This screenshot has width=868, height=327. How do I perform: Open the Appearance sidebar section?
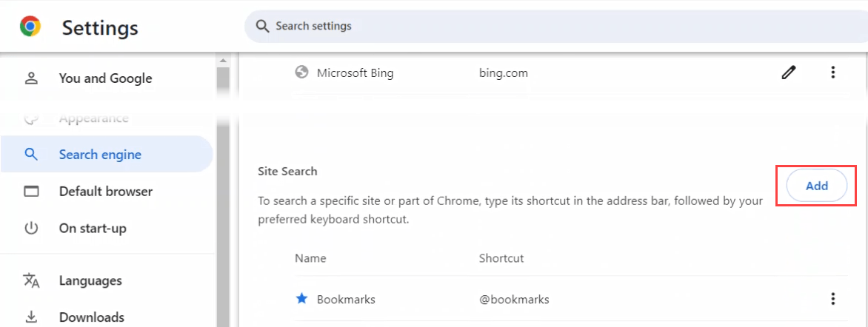[93, 118]
